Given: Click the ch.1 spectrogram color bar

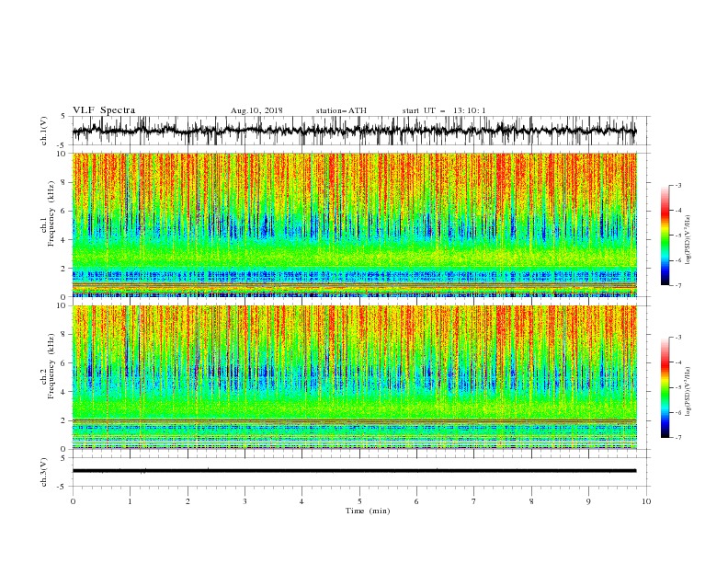Looking at the screenshot, I should click(x=665, y=236).
